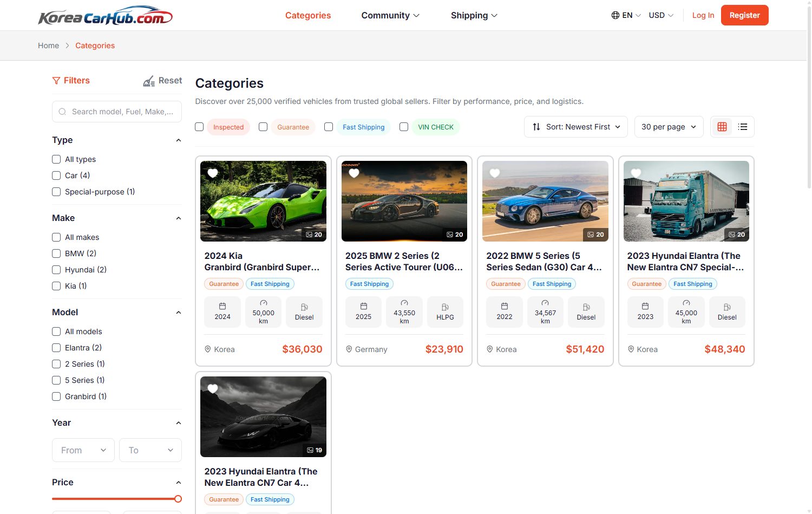Switch to list view layout
Screen dimensions: 812x514
(743, 127)
